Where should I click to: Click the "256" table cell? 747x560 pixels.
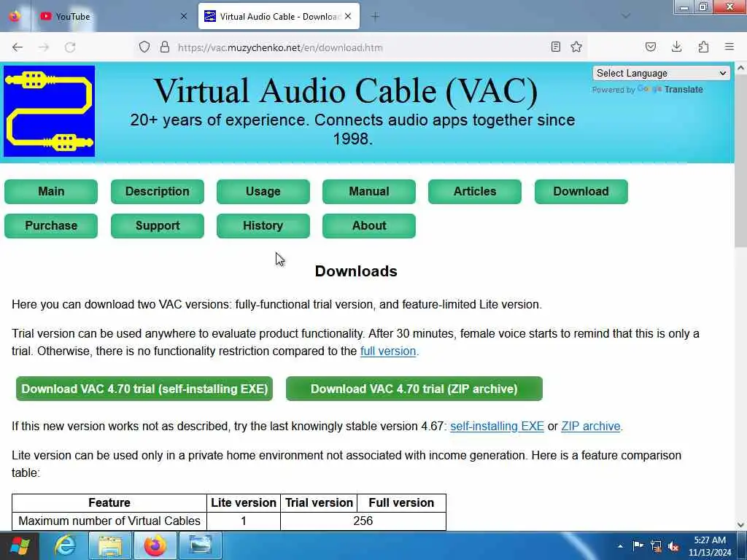(x=363, y=521)
